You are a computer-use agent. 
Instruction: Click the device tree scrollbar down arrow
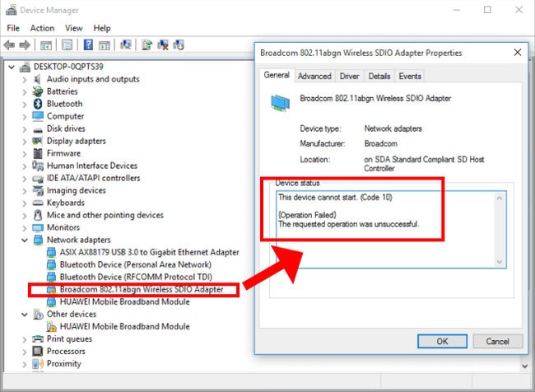tap(525, 366)
